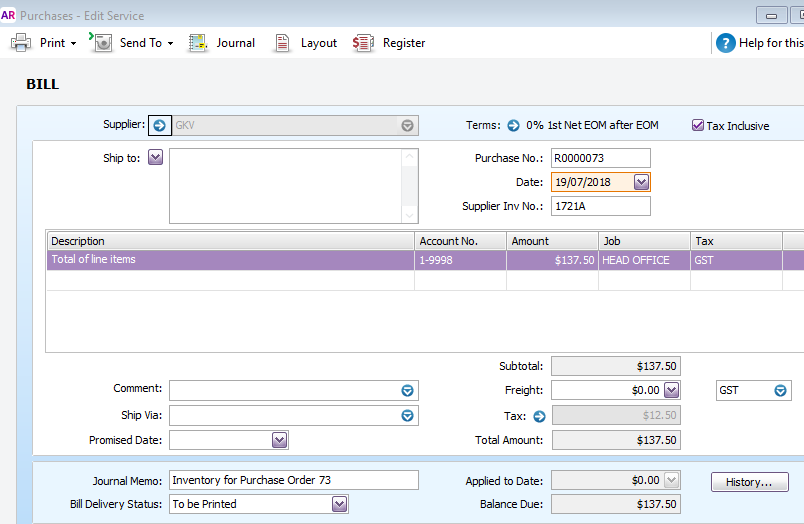Click the Supplier zoom arrow icon
804x524 pixels.
[x=159, y=125]
